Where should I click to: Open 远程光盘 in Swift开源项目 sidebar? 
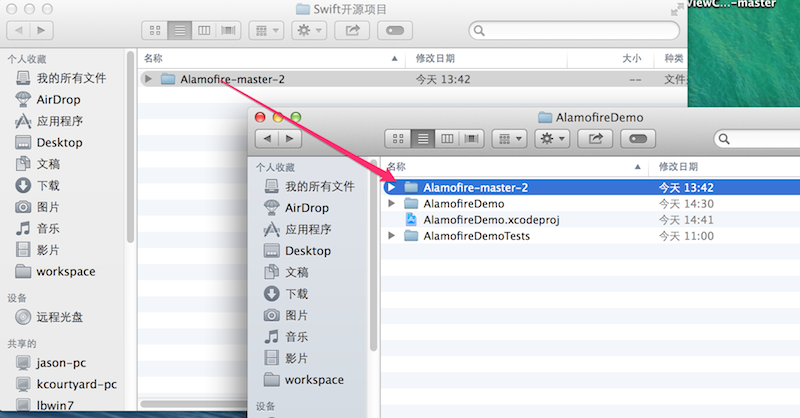click(49, 317)
